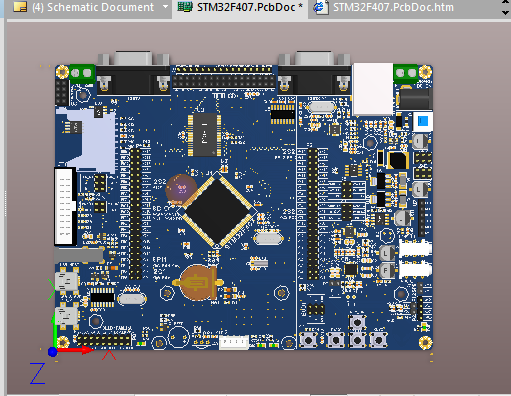Click the blue Z axis label
Image resolution: width=511 pixels, height=396 pixels.
(38, 374)
